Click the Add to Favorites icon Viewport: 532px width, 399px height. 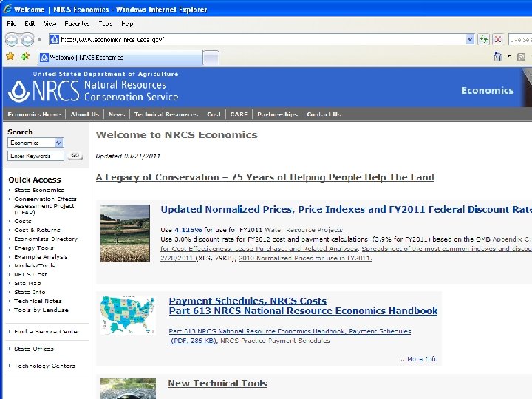tap(25, 56)
